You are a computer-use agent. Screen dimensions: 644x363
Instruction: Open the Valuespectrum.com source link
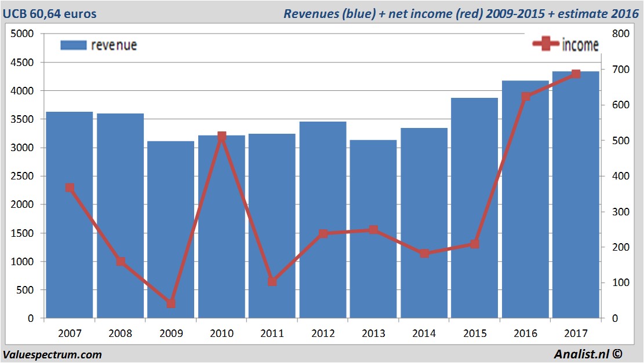point(52,355)
